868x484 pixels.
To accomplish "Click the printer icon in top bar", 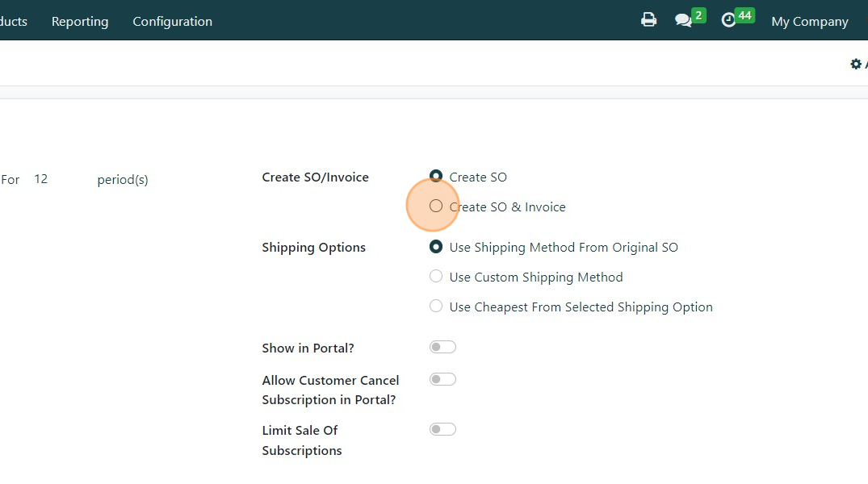I will [x=648, y=20].
